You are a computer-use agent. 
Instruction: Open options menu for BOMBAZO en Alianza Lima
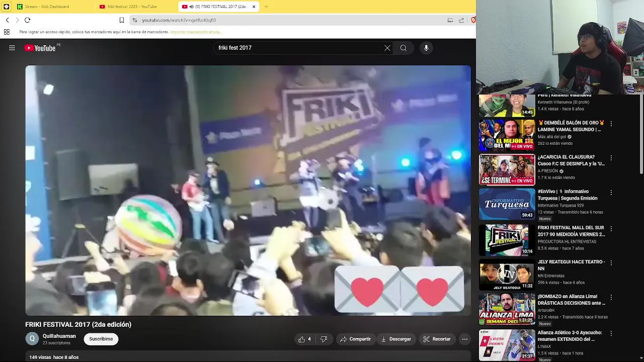click(611, 297)
